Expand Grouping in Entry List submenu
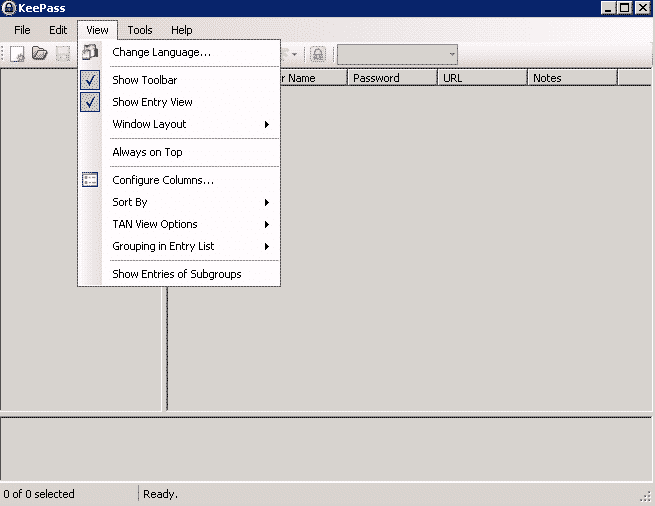This screenshot has width=655, height=506. coord(179,247)
